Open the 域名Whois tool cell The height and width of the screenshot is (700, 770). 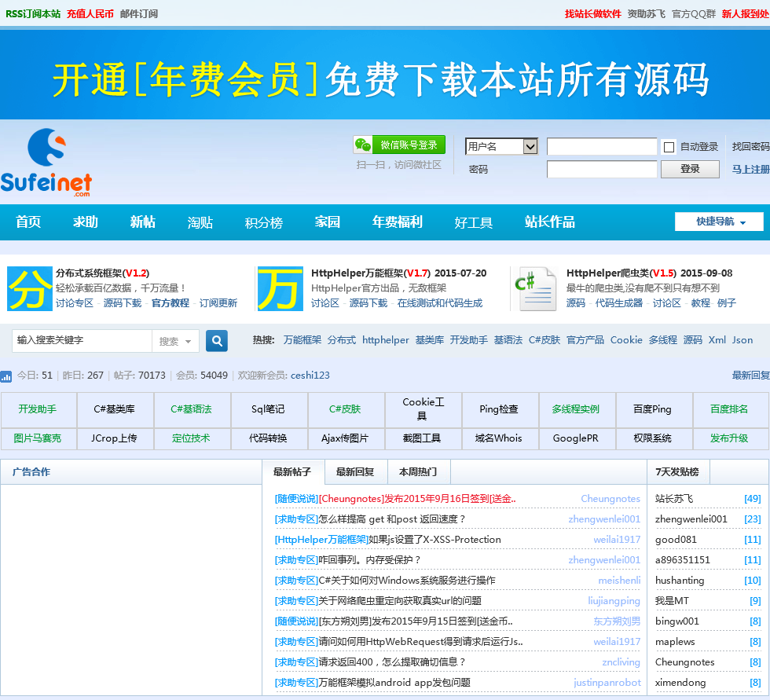(x=498, y=438)
